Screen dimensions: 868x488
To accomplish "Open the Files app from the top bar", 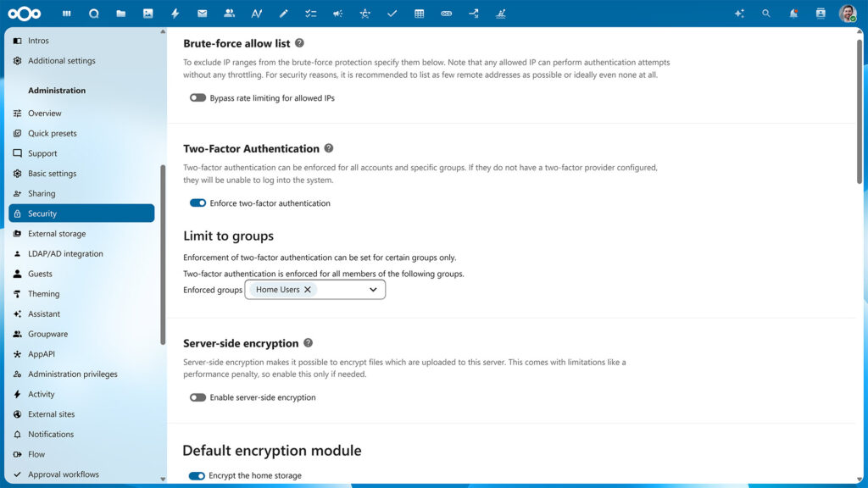I will coord(120,13).
